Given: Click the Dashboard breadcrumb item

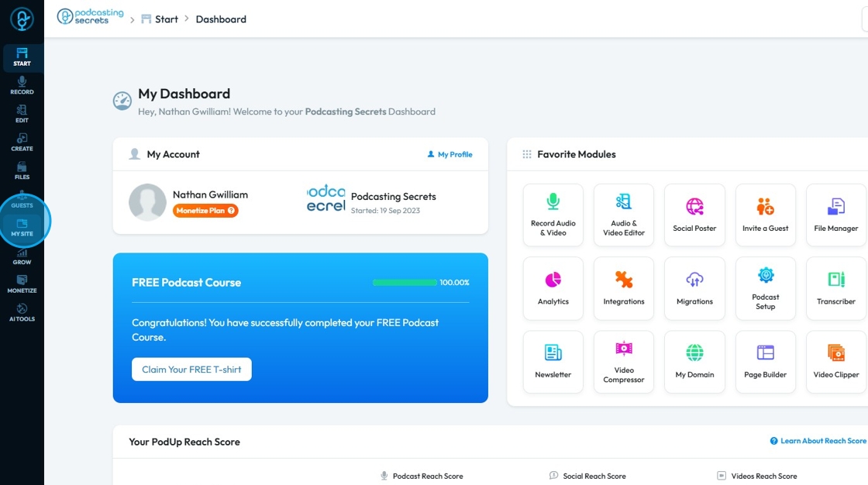Looking at the screenshot, I should click(x=221, y=19).
